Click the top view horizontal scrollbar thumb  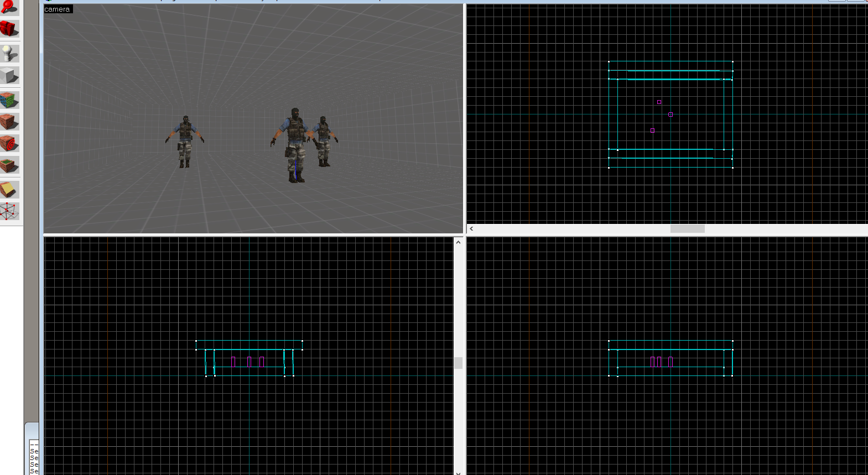click(x=687, y=229)
